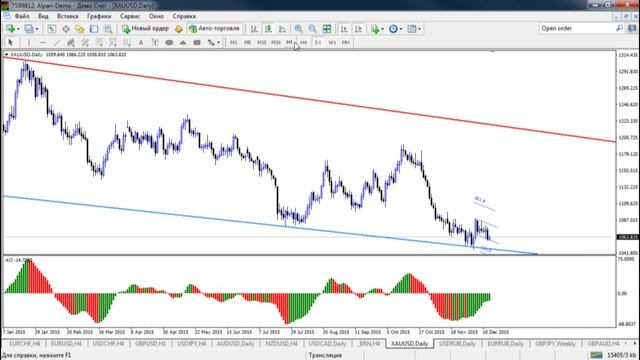Switch to the H4 timeframe
Screen dimensions: 640x360
tap(303, 42)
